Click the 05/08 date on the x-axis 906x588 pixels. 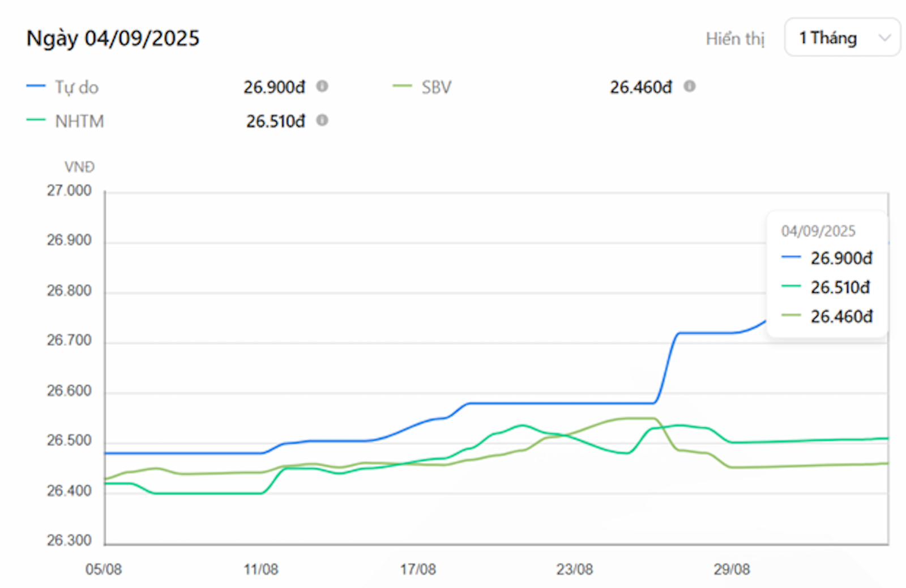point(104,569)
